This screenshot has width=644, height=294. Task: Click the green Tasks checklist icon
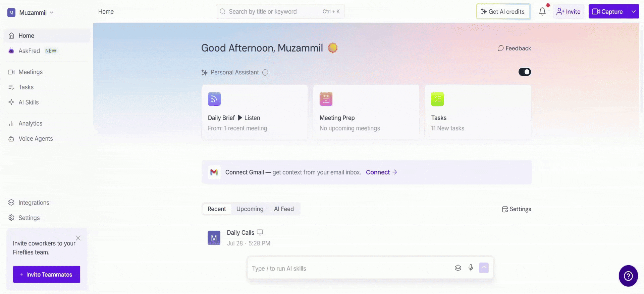click(437, 99)
